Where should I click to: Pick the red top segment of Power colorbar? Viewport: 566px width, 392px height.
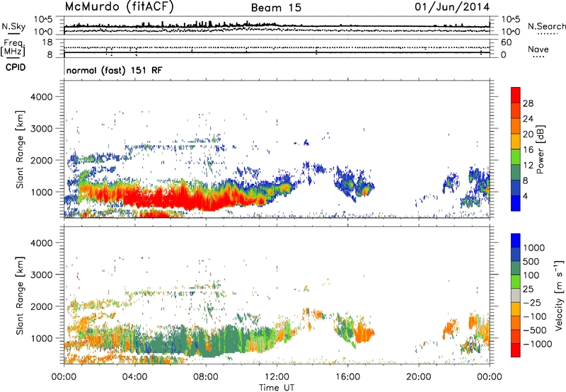[x=516, y=95]
